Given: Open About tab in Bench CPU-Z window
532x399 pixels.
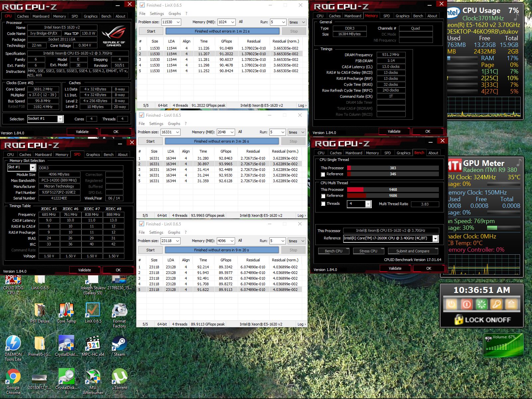Looking at the screenshot, I should click(433, 153).
